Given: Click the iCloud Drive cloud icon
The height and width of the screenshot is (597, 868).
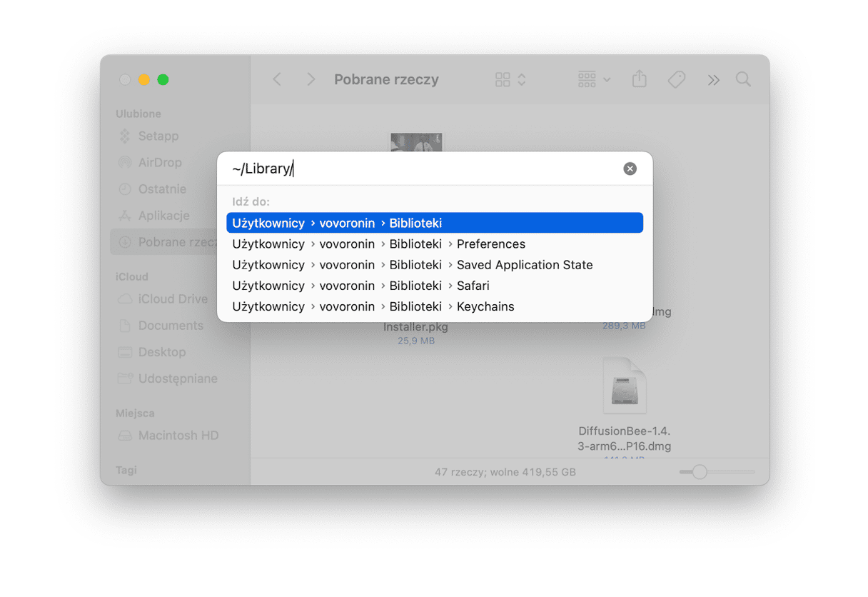Looking at the screenshot, I should [x=125, y=298].
